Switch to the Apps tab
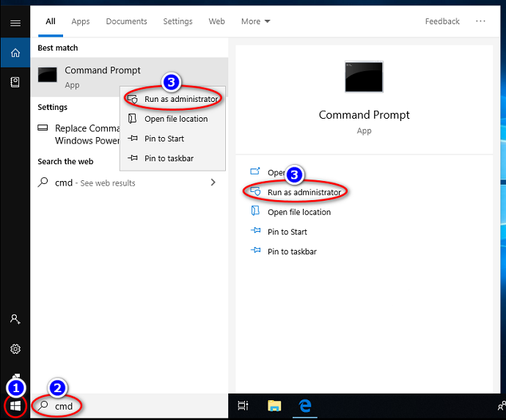Screen dimensions: 506x420 81,21
